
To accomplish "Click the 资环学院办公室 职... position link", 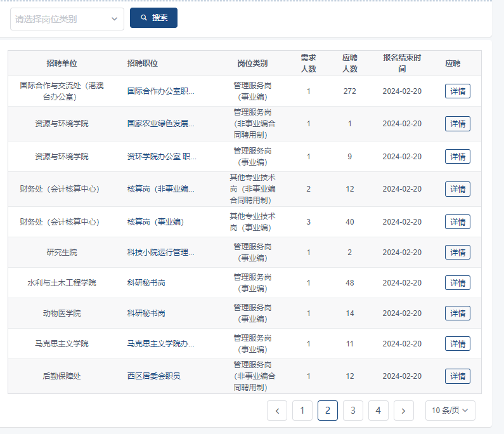I will [x=162, y=156].
